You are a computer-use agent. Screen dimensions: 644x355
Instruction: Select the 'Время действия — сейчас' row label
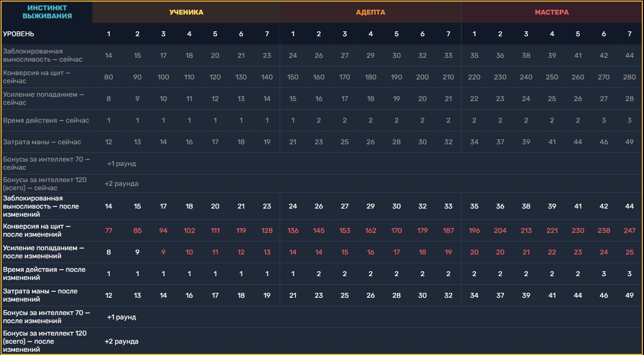tap(46, 120)
